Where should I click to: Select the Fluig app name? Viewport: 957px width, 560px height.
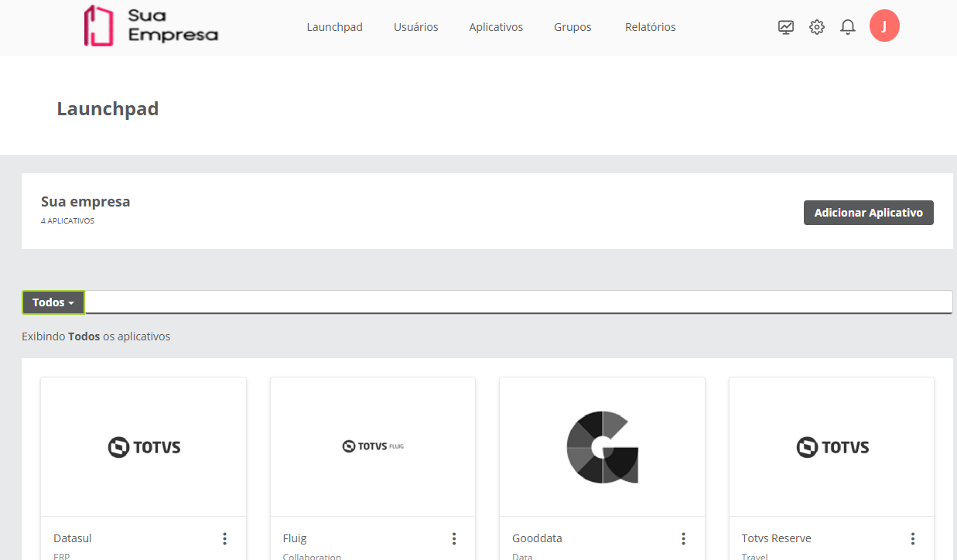[x=295, y=538]
